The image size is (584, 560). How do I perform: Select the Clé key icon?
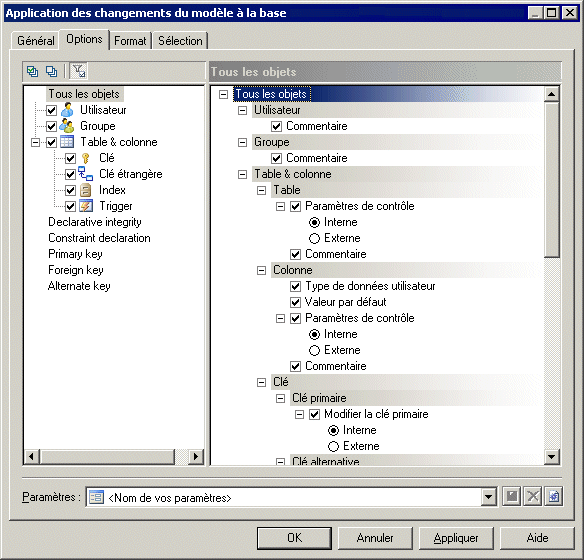click(86, 158)
